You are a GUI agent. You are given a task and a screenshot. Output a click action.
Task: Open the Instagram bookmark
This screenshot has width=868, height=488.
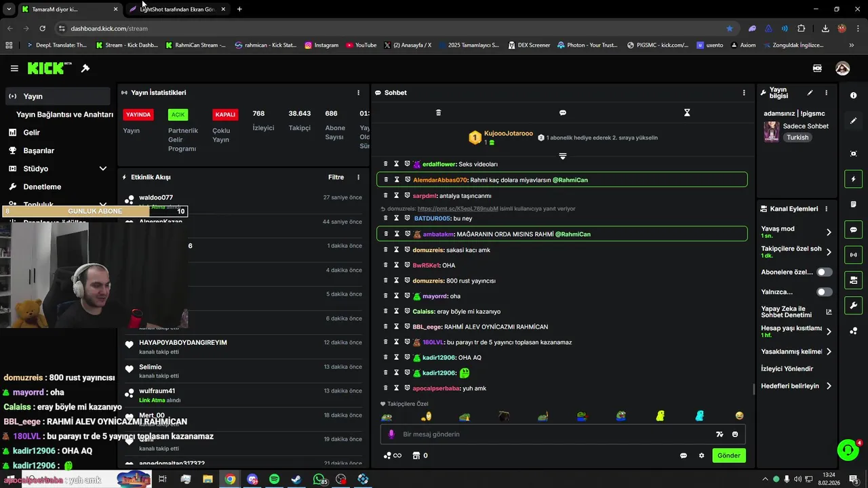coord(321,45)
